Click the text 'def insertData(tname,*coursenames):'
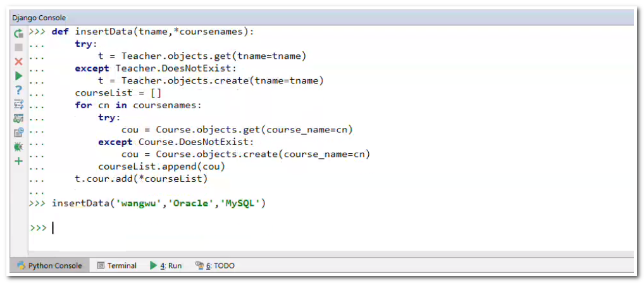This screenshot has height=283, width=644. (153, 32)
